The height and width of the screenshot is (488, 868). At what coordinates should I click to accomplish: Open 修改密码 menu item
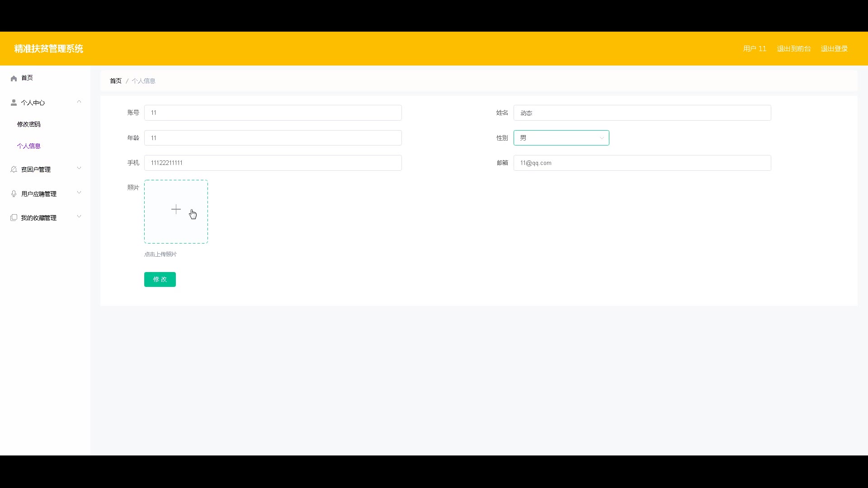[29, 124]
